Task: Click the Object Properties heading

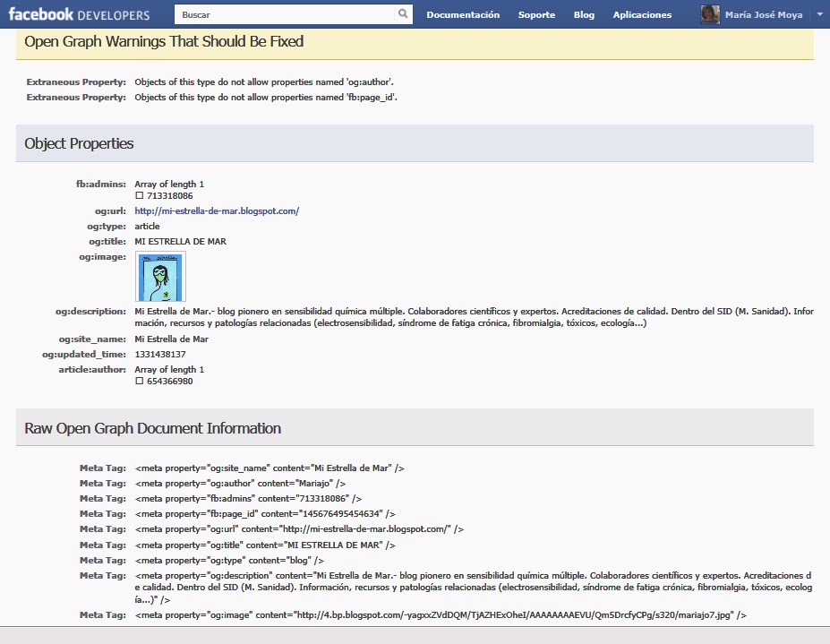Action: 79,143
